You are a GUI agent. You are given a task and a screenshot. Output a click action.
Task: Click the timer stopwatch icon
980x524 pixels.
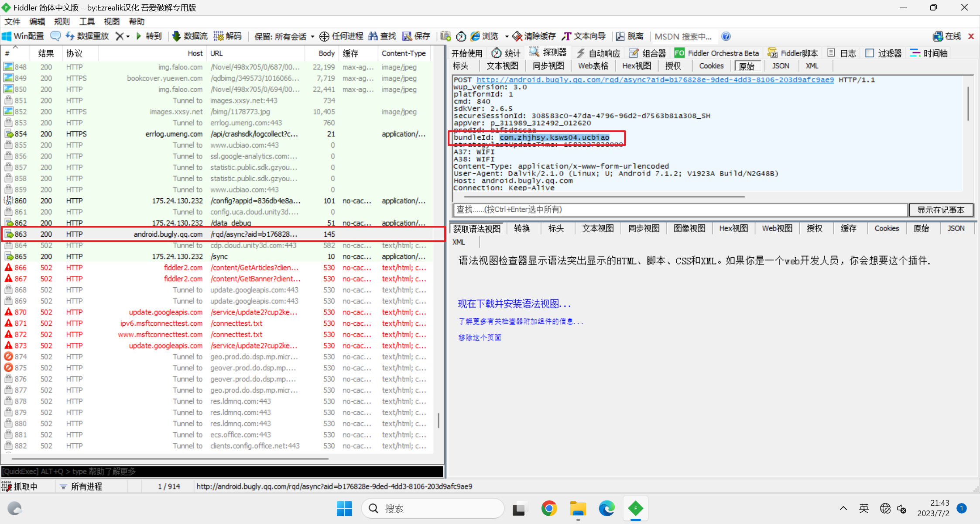[461, 36]
